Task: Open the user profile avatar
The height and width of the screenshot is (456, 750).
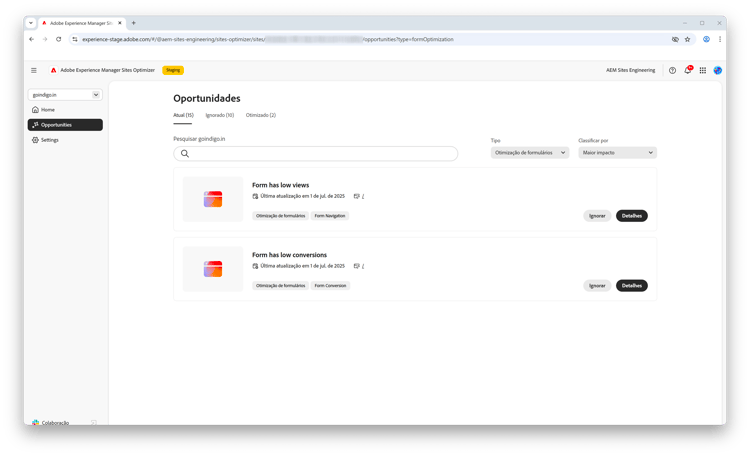Action: [x=717, y=70]
